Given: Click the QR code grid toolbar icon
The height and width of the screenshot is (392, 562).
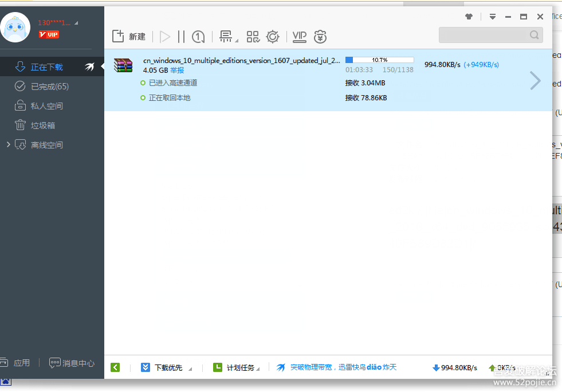Looking at the screenshot, I should (x=253, y=37).
